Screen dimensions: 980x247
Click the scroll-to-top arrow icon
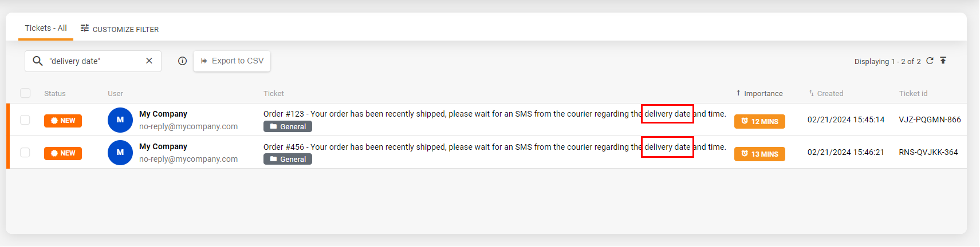[x=943, y=61]
